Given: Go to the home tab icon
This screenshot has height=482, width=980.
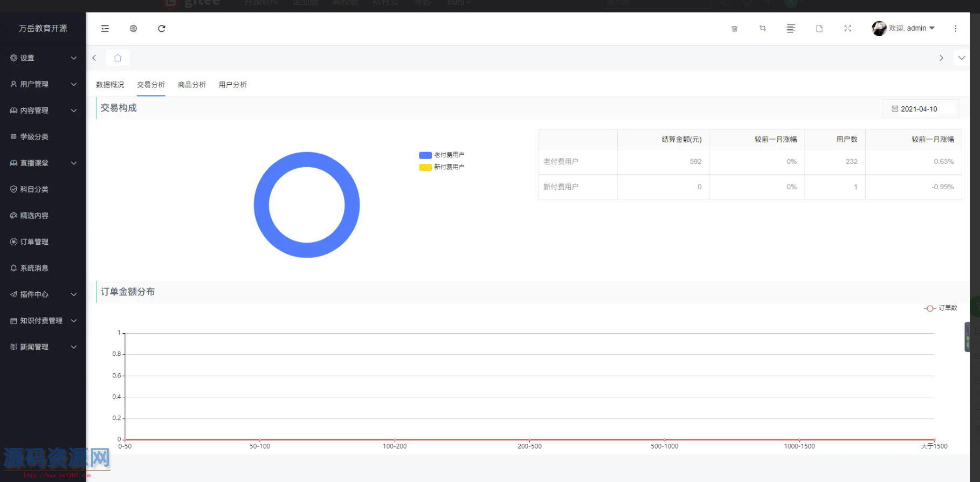Looking at the screenshot, I should tap(118, 58).
